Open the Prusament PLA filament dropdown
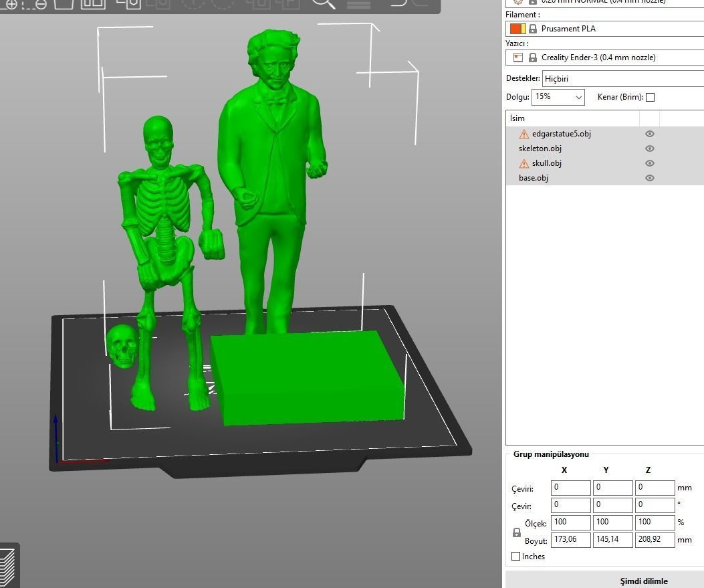Screen dimensions: 704x588 pos(604,29)
